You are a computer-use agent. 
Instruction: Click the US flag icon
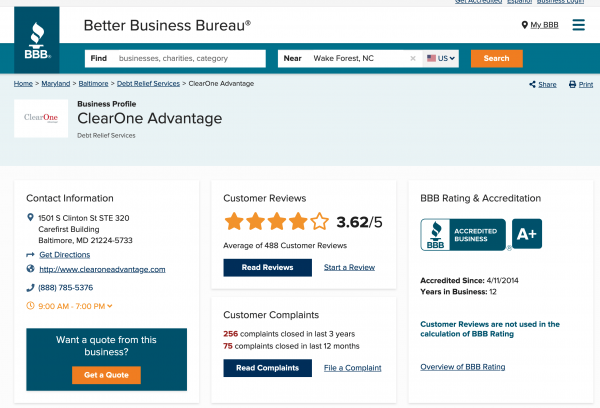point(431,58)
